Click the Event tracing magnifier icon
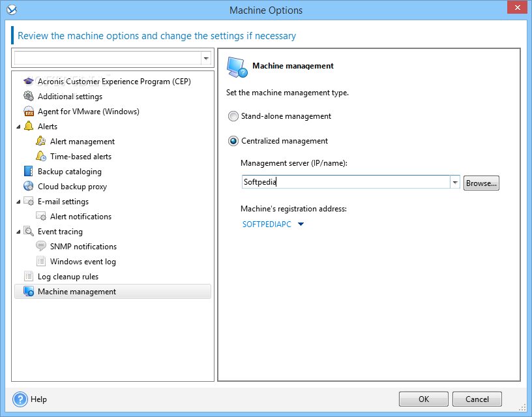The width and height of the screenshot is (532, 417). [29, 231]
